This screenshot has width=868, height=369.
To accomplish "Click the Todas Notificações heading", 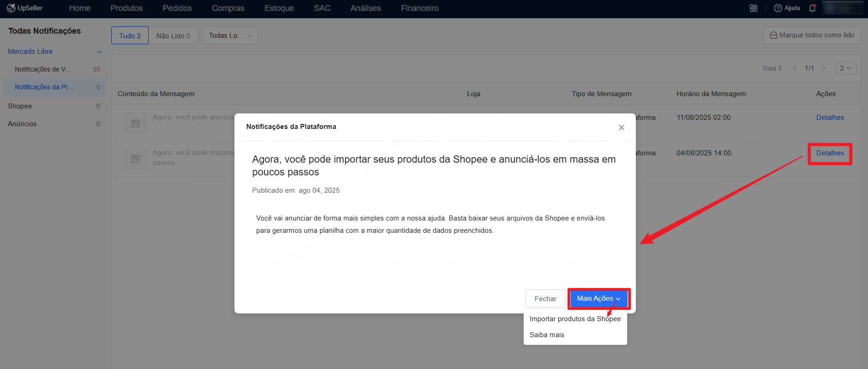I will [44, 31].
